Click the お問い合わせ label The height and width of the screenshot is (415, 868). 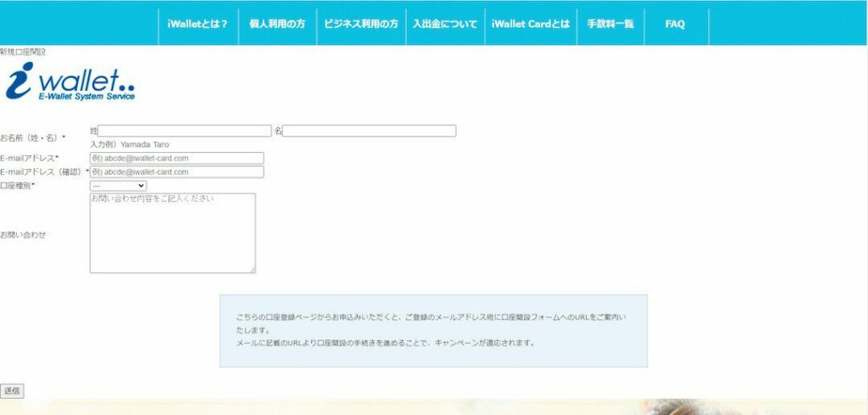coord(23,234)
